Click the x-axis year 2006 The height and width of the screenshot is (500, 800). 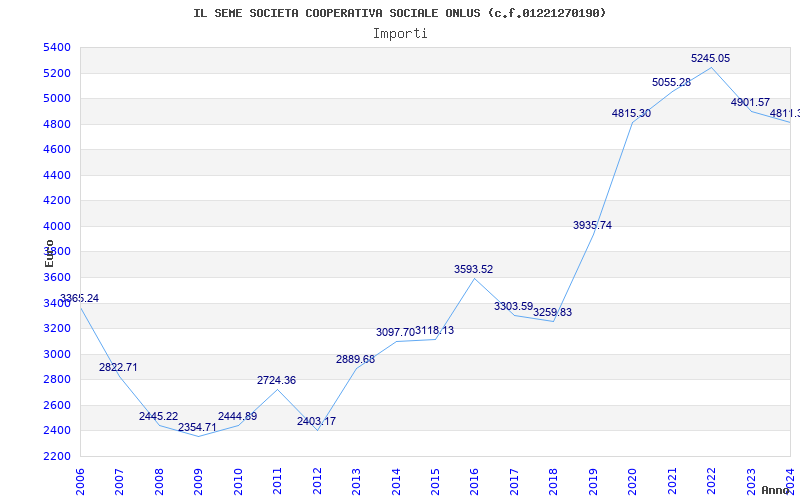coord(80,482)
